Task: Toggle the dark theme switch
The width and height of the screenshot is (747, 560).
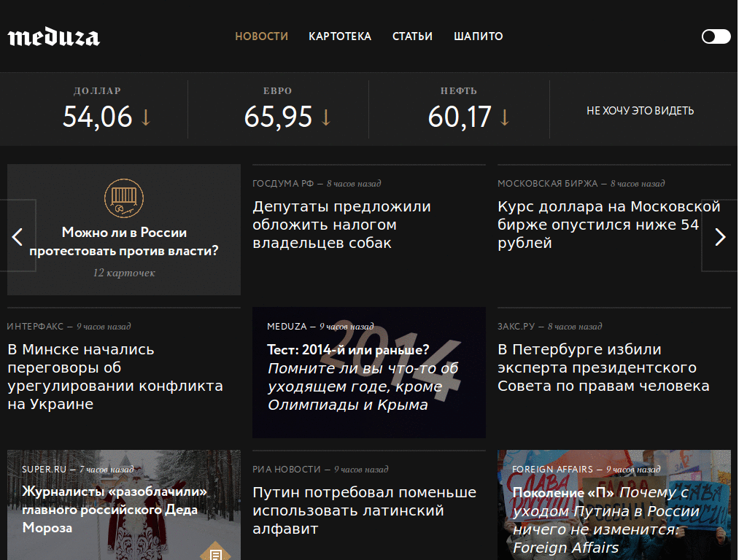Action: 716,36
